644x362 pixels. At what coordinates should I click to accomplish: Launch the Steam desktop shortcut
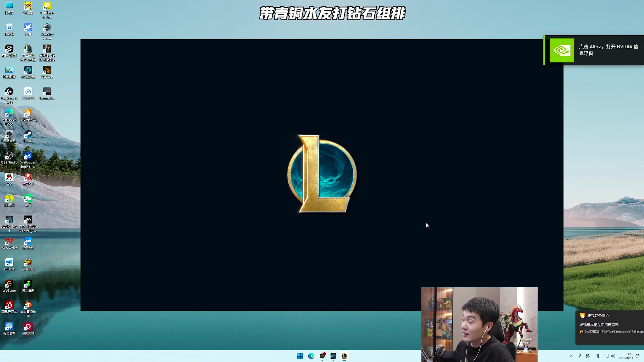[x=28, y=136]
